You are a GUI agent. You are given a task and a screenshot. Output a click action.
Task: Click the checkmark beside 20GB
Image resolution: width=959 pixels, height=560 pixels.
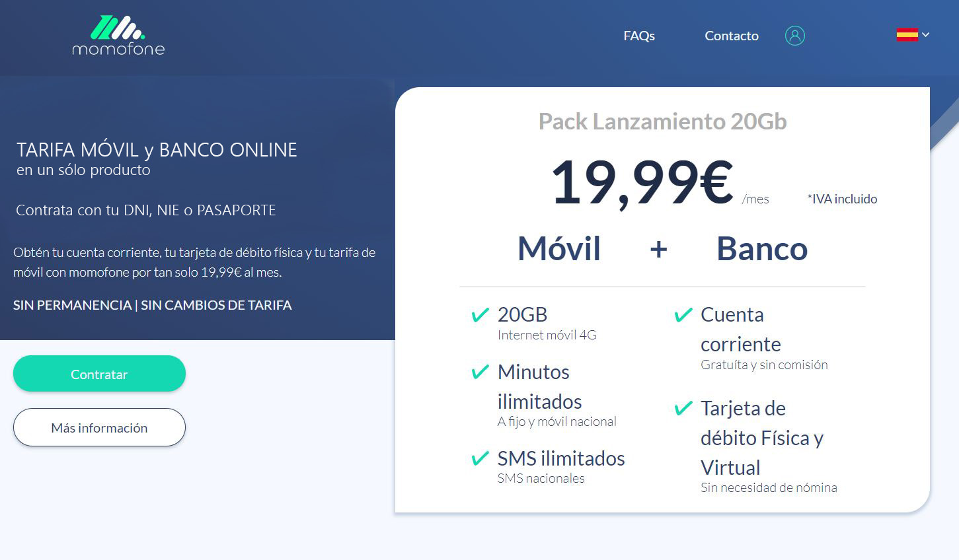(480, 315)
